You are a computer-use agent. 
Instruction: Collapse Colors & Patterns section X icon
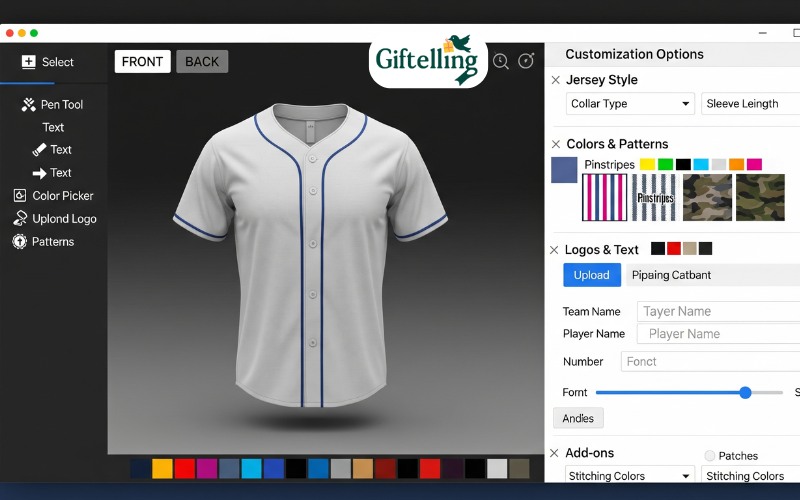coord(556,144)
